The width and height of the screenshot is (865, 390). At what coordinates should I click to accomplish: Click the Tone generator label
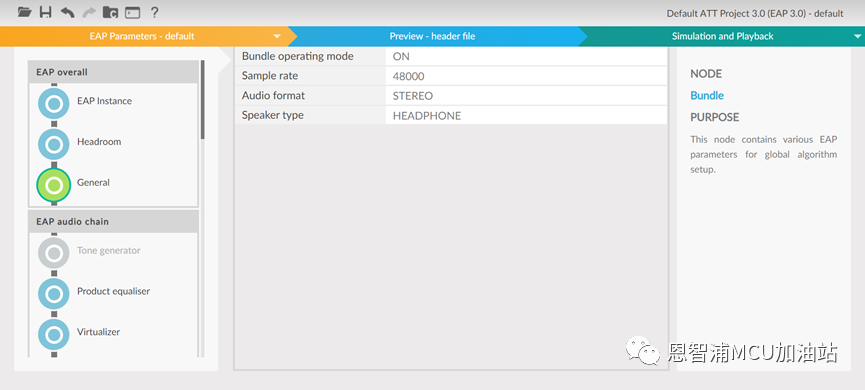pyautogui.click(x=109, y=250)
